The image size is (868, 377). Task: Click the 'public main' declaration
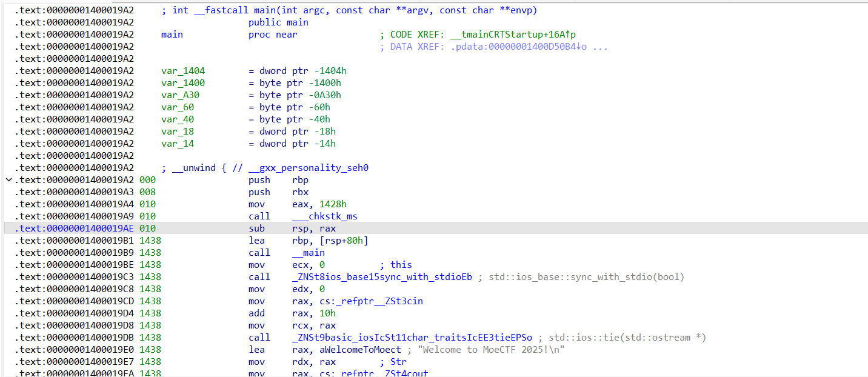[x=278, y=22]
